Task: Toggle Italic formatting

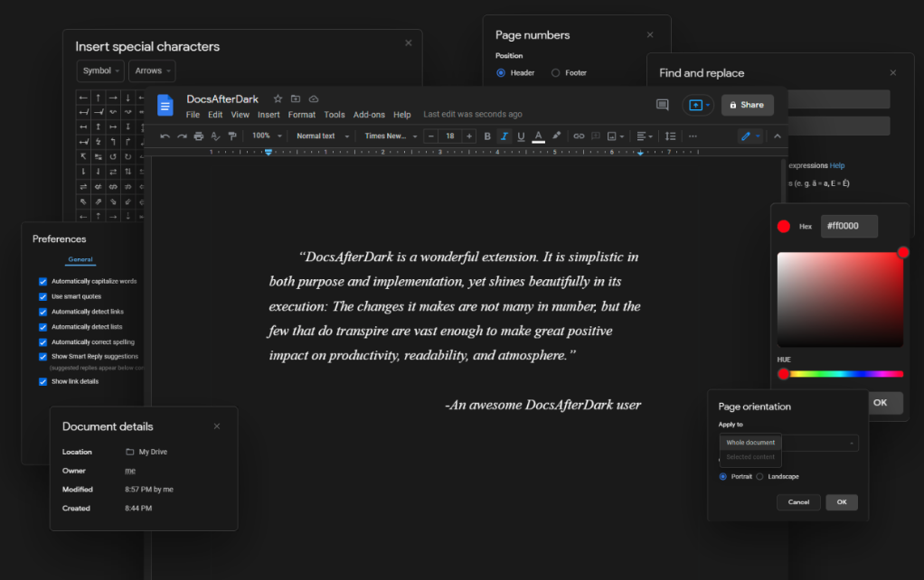Action: click(504, 136)
